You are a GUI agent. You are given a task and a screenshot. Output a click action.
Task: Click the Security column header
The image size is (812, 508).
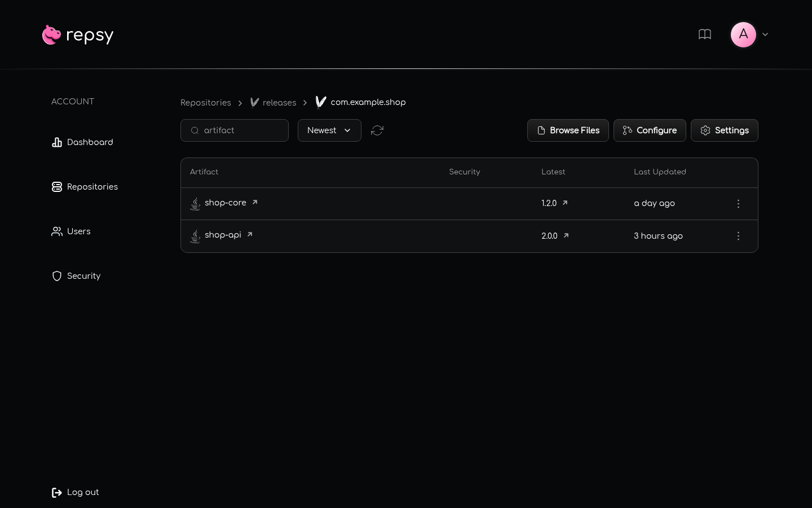pyautogui.click(x=465, y=172)
